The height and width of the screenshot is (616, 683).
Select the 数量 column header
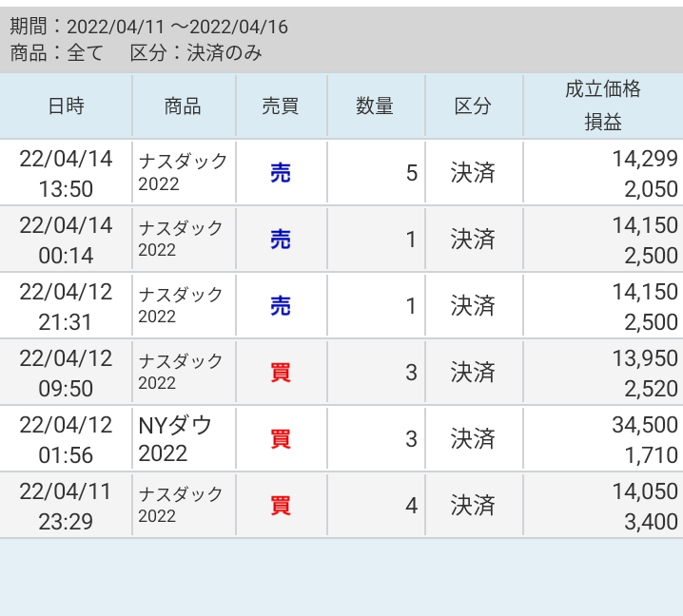pos(375,106)
